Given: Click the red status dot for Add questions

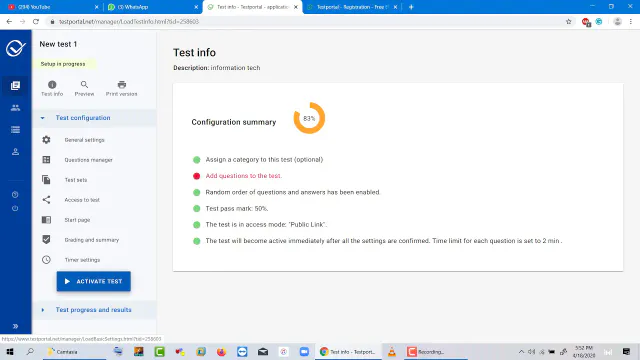Looking at the screenshot, I should click(196, 176).
